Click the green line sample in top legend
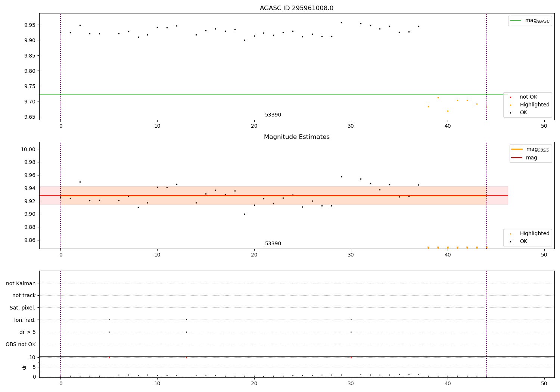Viewport: 560px width, 392px height. point(516,21)
